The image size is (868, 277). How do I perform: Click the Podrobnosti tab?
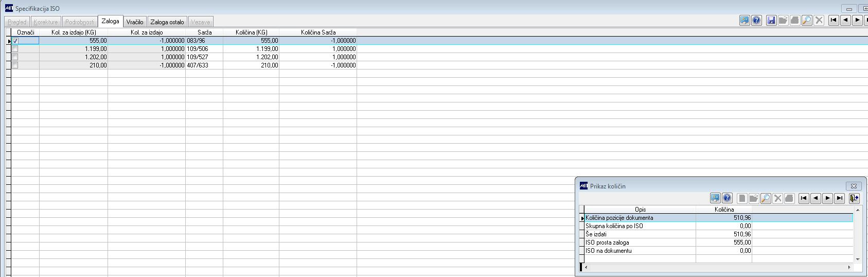pyautogui.click(x=80, y=22)
